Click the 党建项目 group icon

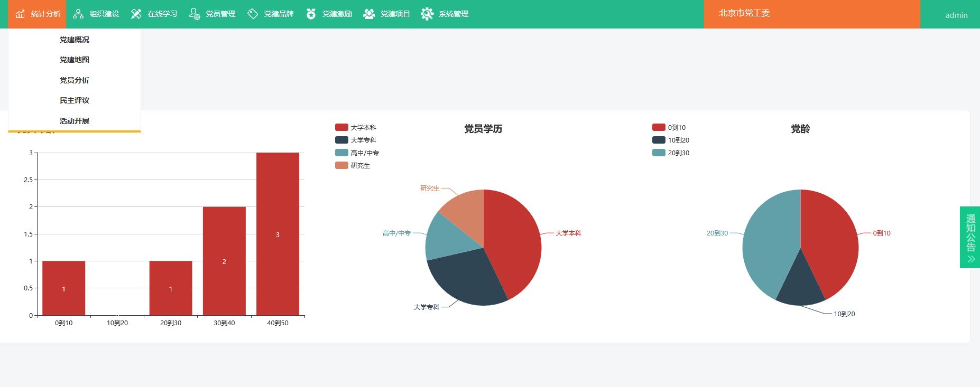pyautogui.click(x=369, y=14)
